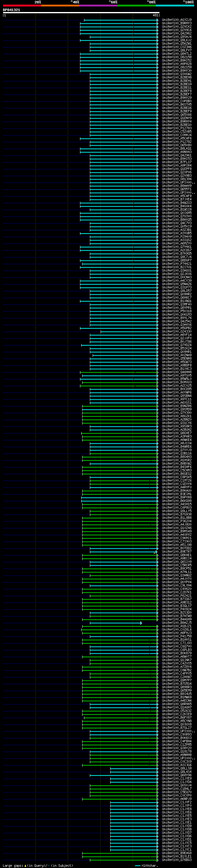Select label UniRef100_A0ZNA9

177,355
